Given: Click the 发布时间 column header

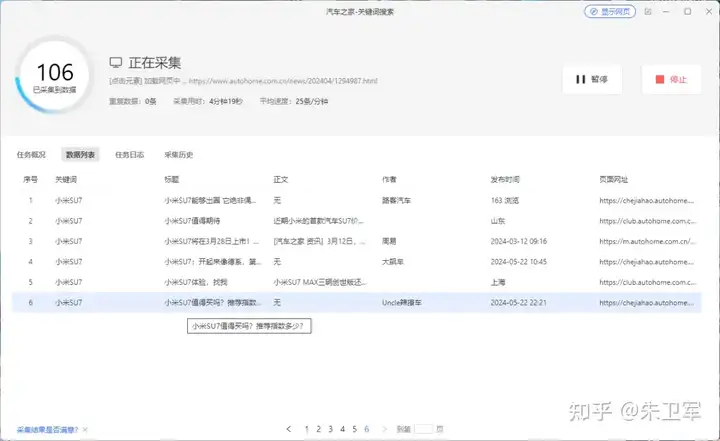Looking at the screenshot, I should click(x=505, y=180).
